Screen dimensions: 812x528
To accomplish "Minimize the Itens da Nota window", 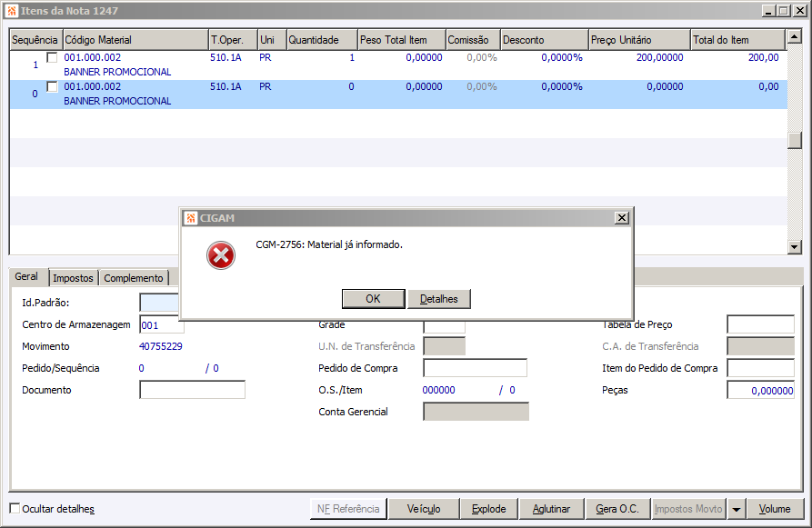I will coord(768,10).
